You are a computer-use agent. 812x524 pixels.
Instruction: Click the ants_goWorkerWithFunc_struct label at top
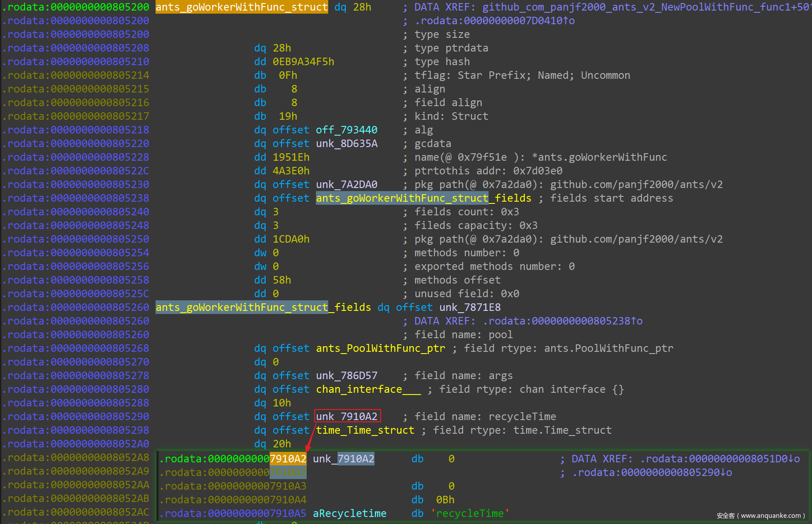pos(241,7)
